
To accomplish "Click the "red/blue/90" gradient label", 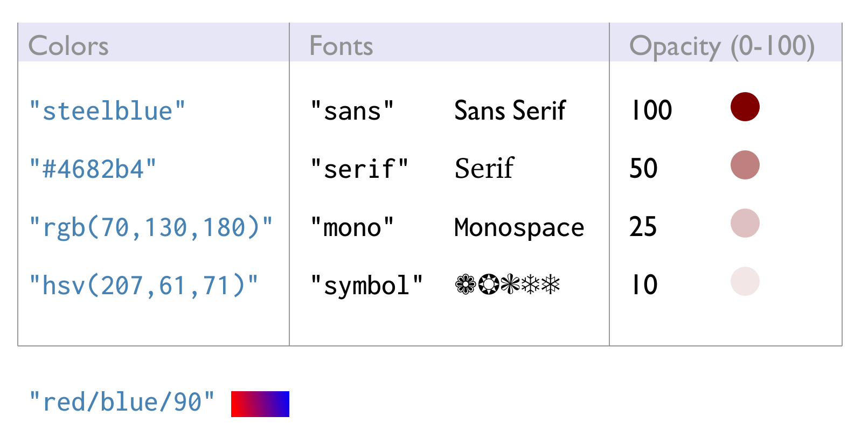I will pyautogui.click(x=122, y=402).
